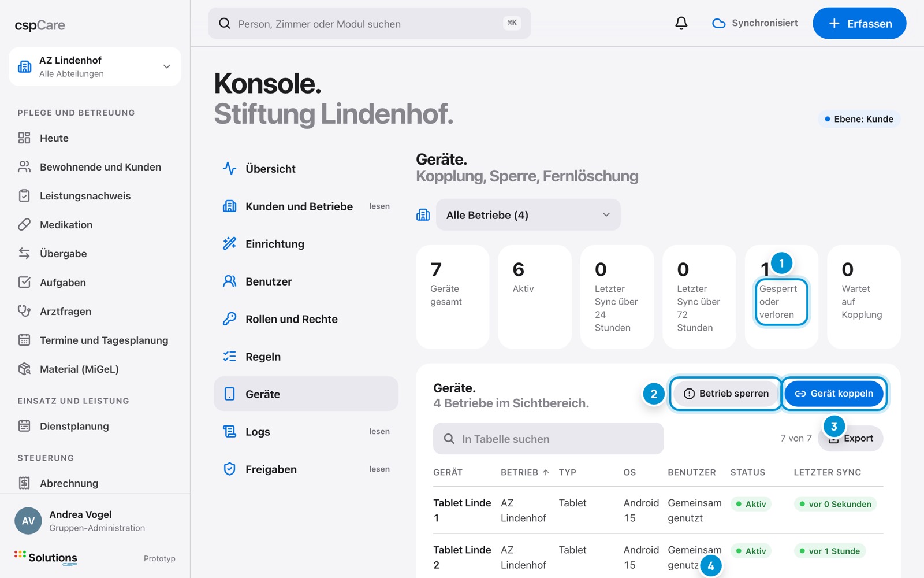Select the Aktiv devices card
Image resolution: width=924 pixels, height=578 pixels.
pos(535,297)
